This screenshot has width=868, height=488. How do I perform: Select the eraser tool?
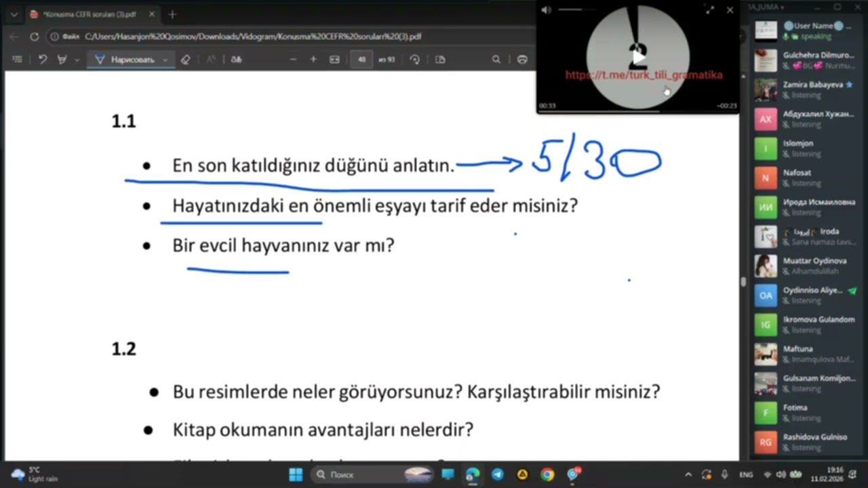(x=186, y=60)
